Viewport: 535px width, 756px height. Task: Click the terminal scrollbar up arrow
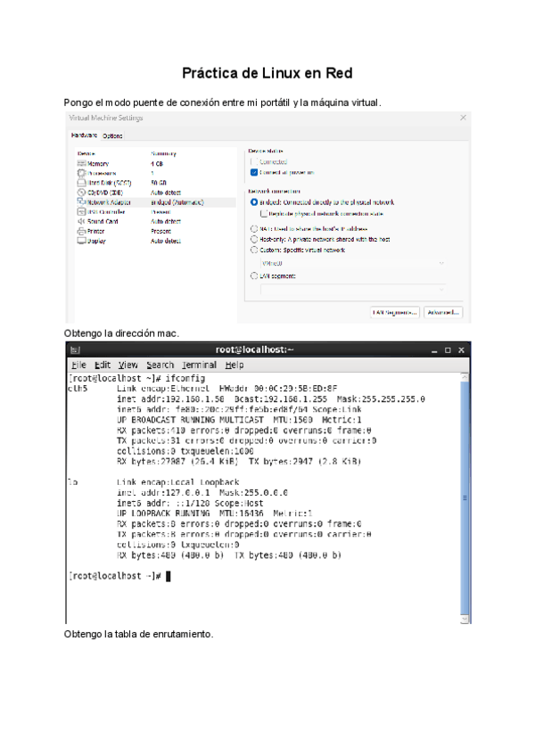pyautogui.click(x=465, y=376)
